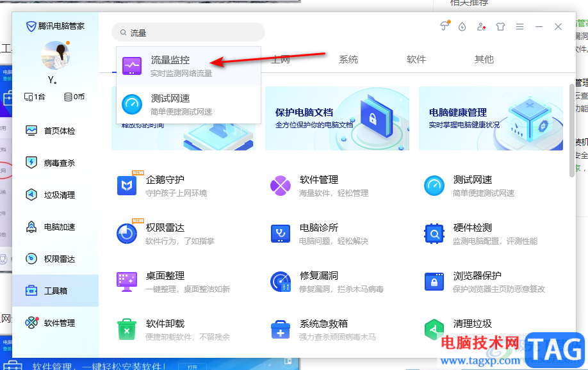Open 首页体检 in sidebar
This screenshot has width=588, height=370.
pyautogui.click(x=55, y=131)
